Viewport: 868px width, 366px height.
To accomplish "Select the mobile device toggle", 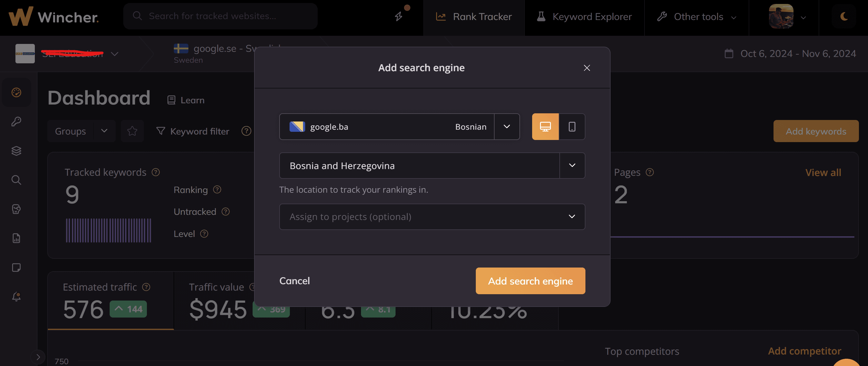I will tap(572, 127).
